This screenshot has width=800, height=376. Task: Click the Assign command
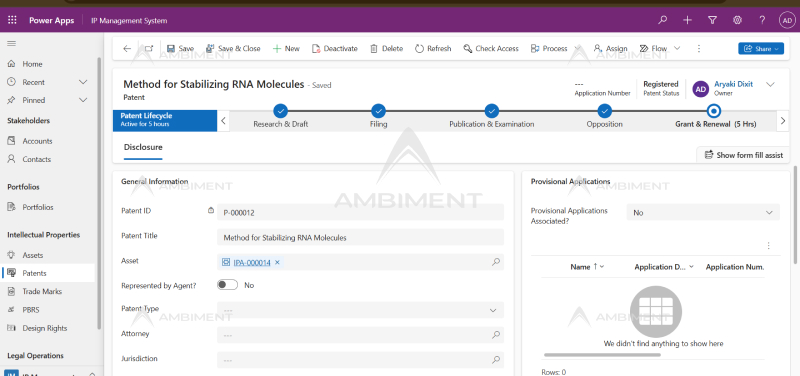611,48
